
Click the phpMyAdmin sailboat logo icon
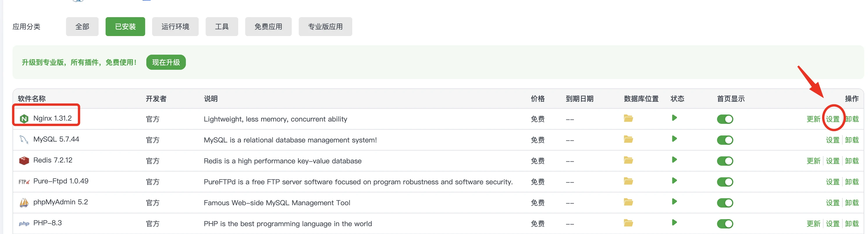[24, 202]
